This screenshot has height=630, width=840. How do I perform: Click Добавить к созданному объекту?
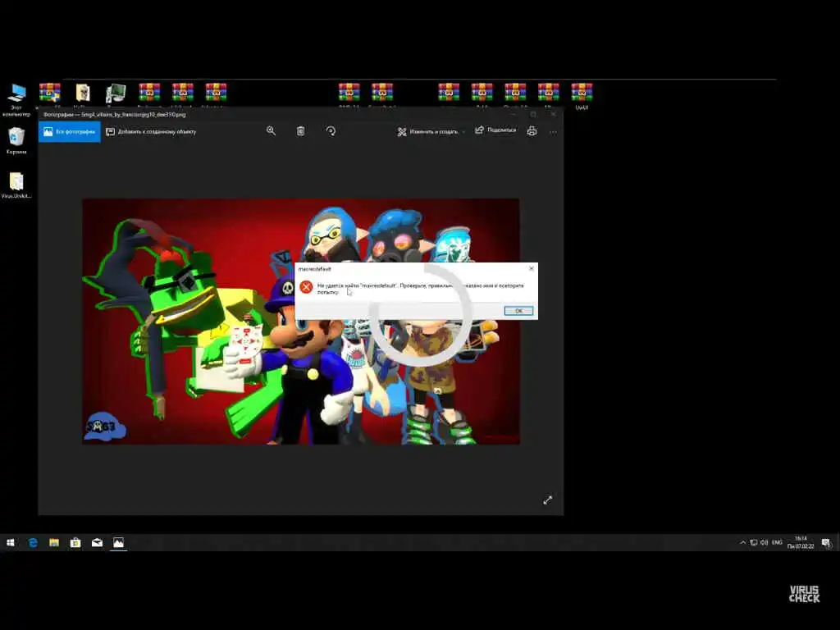pos(151,132)
